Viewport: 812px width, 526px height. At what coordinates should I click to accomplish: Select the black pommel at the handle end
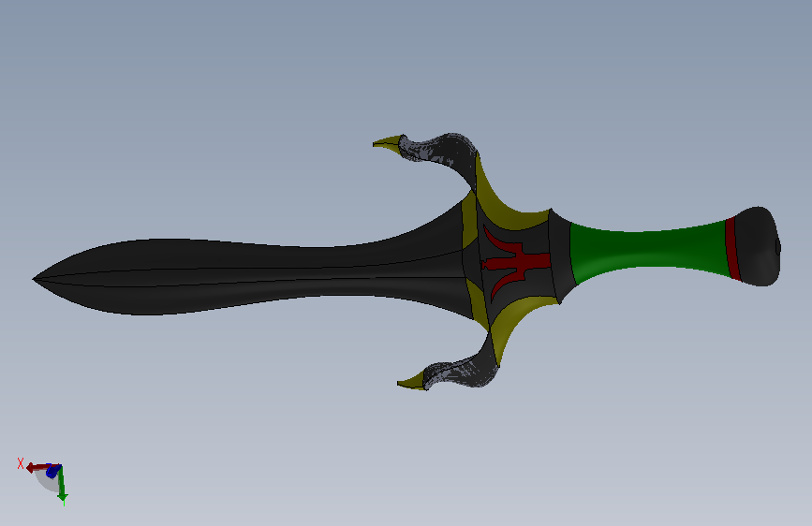pyautogui.click(x=757, y=246)
